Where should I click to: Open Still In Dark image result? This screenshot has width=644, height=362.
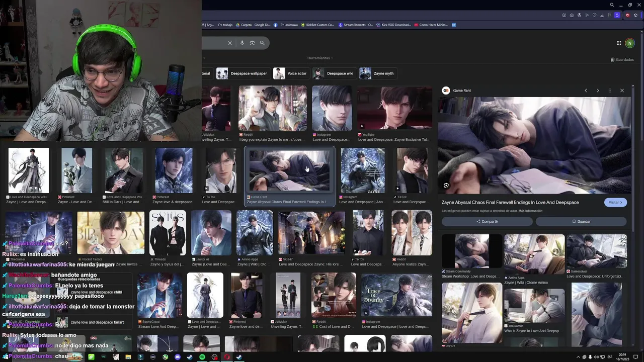coord(124,170)
